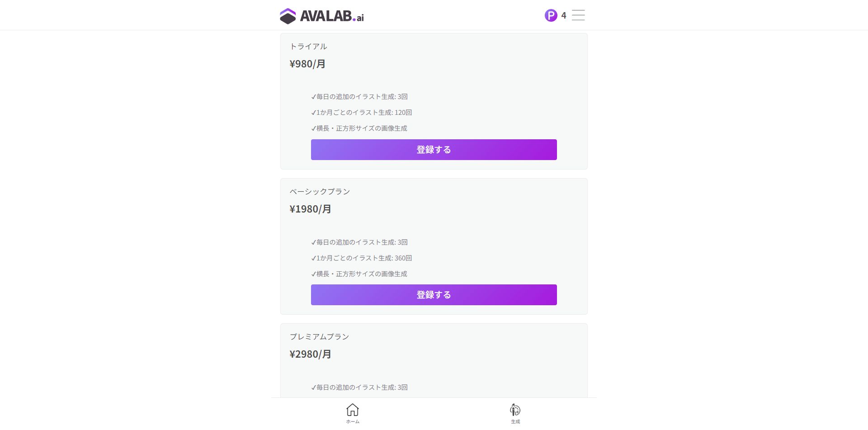Open the hamburger menu

click(578, 15)
